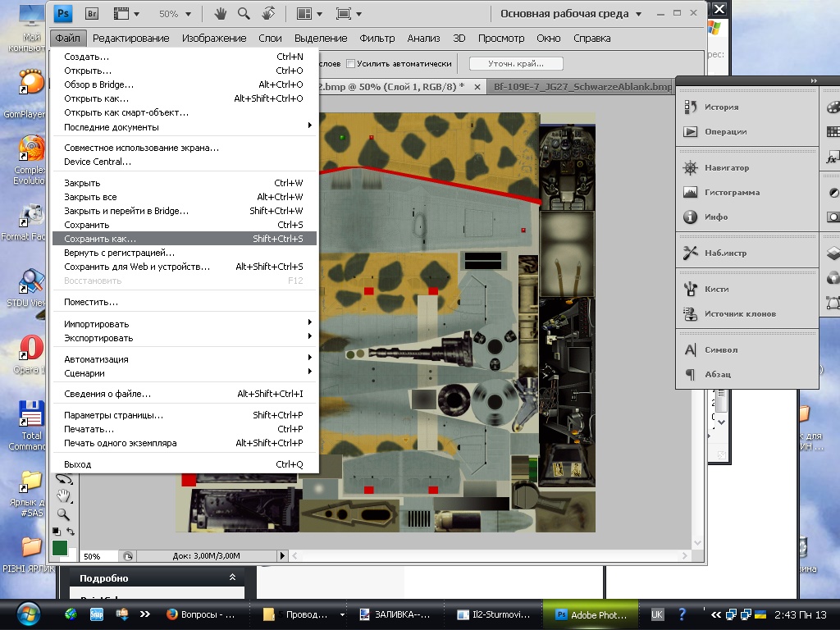Open the zoom level dropdown showing 50%

176,14
